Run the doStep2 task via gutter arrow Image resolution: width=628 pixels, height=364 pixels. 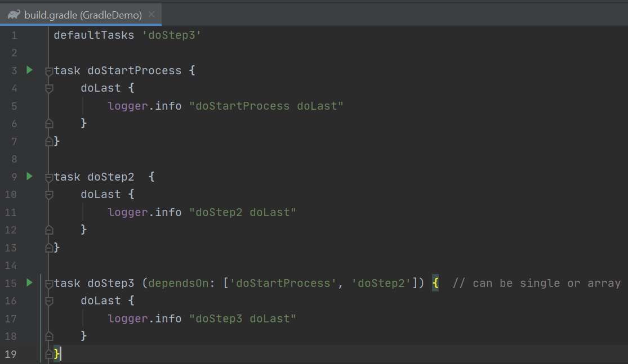point(30,177)
